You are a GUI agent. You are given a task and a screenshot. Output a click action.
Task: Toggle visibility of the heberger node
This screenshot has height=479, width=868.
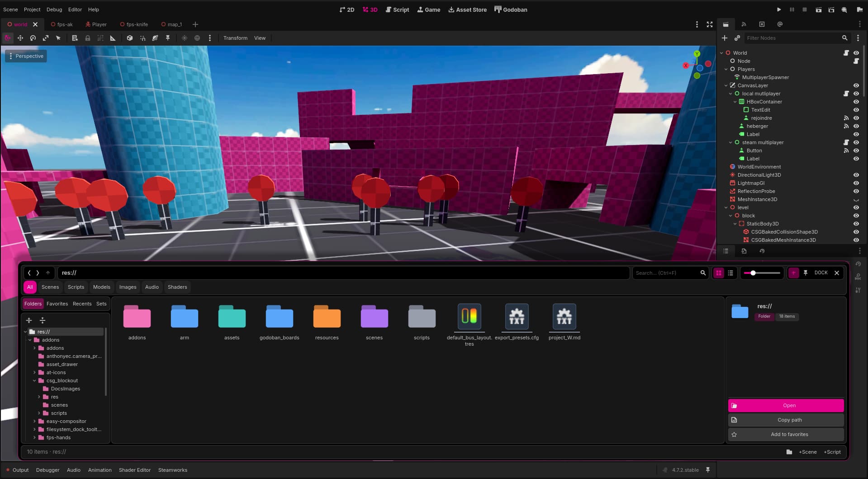(856, 126)
